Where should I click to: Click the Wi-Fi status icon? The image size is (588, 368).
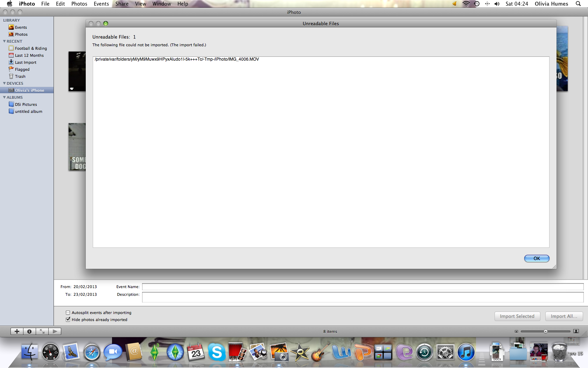point(466,4)
